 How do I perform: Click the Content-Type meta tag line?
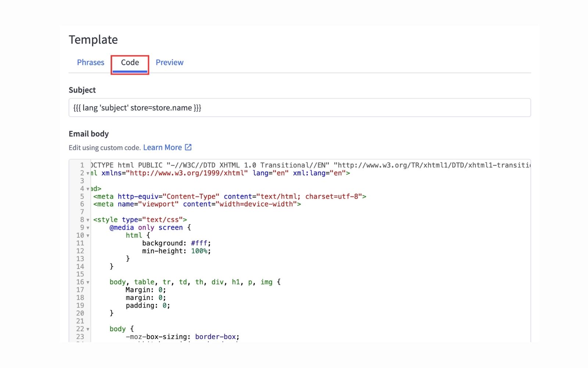(x=230, y=197)
